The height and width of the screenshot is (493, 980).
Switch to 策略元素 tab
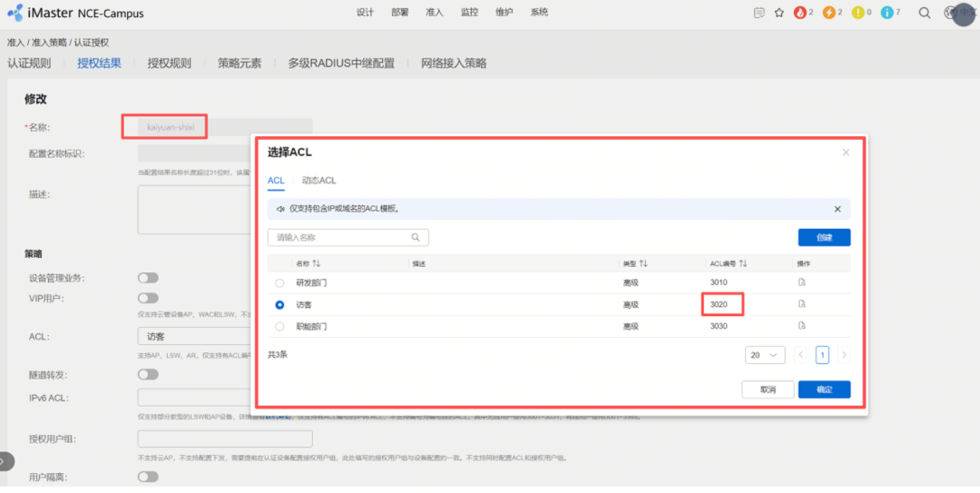(x=240, y=64)
